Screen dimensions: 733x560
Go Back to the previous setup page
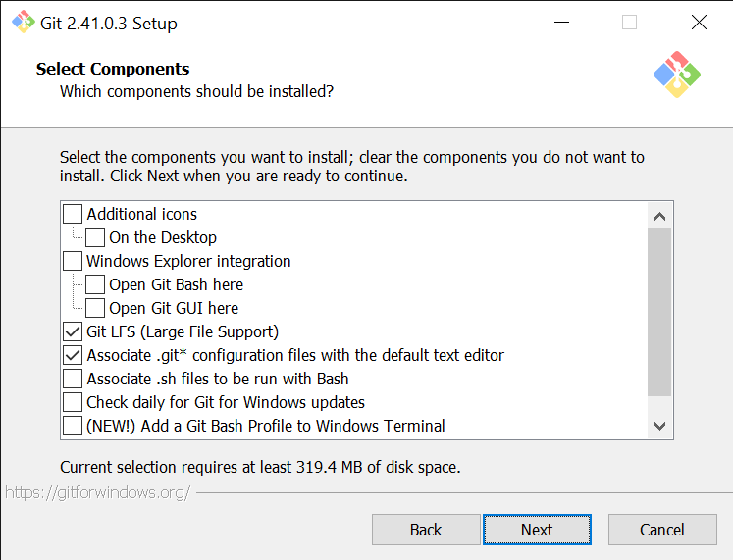[426, 530]
